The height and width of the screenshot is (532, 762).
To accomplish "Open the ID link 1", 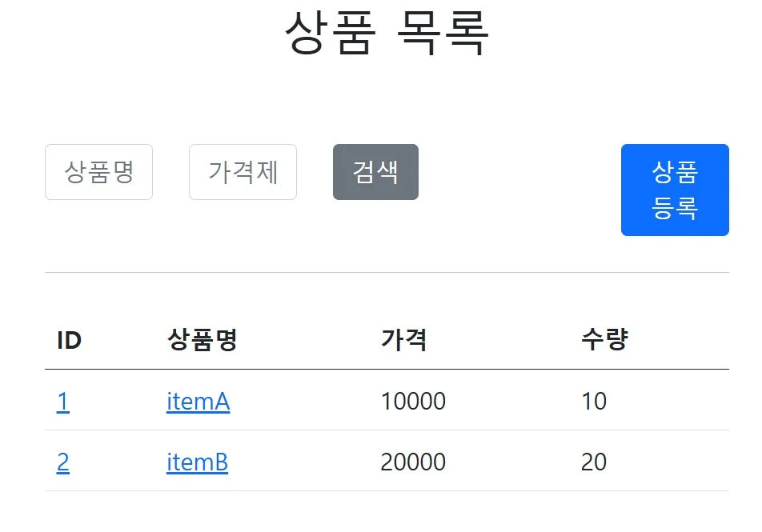I will [62, 401].
